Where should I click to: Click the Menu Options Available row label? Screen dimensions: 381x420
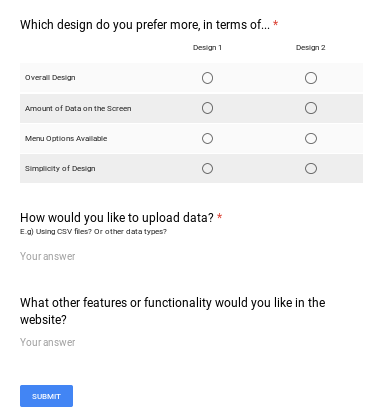[66, 138]
